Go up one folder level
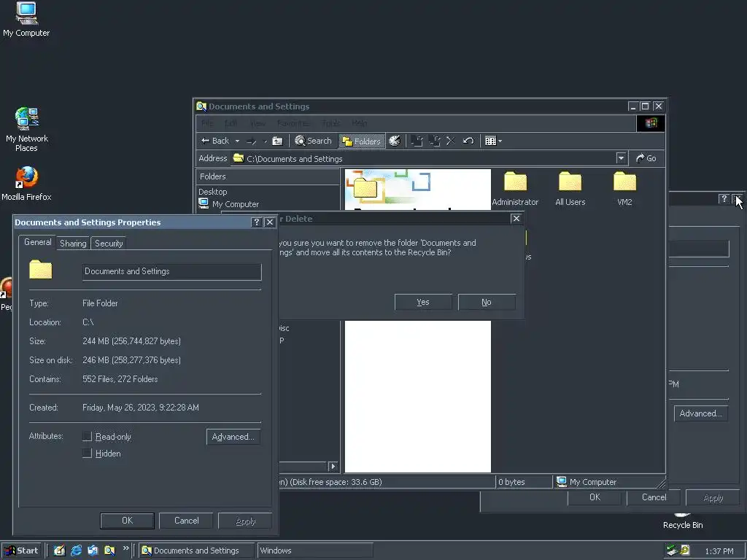This screenshot has height=560, width=747. click(277, 141)
